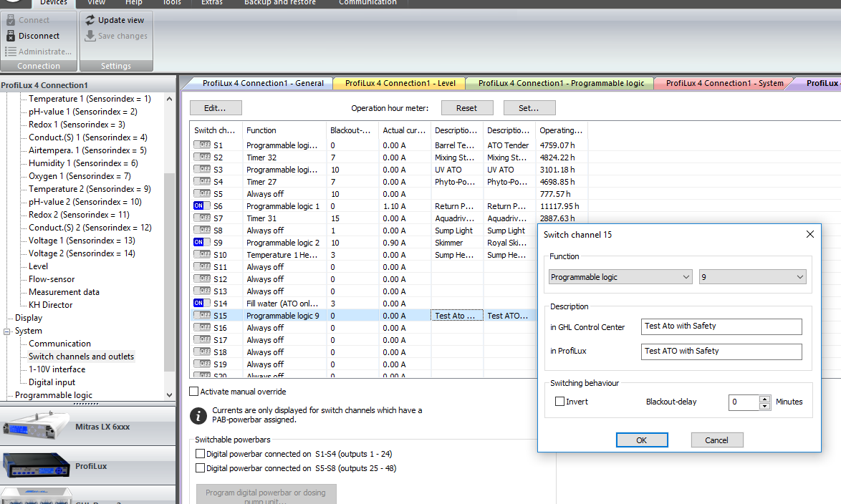
Task: Switch to the Level tab
Action: coord(400,83)
